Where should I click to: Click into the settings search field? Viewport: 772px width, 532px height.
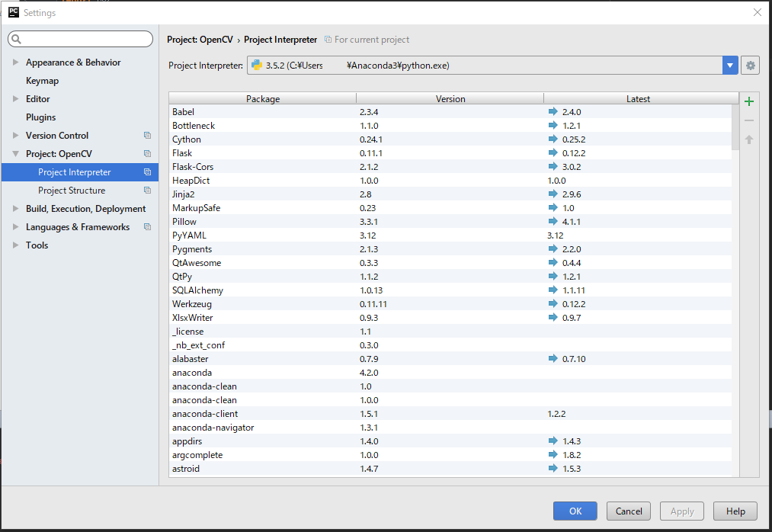tap(84, 39)
